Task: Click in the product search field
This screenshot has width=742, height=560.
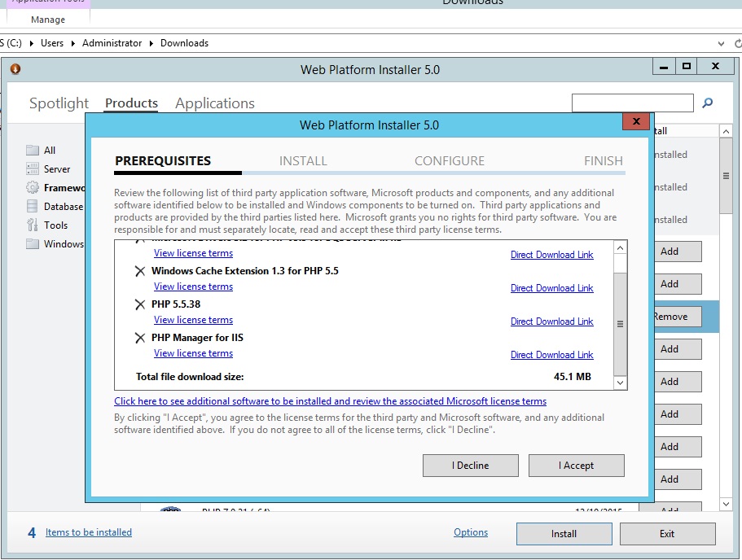Action: point(632,103)
